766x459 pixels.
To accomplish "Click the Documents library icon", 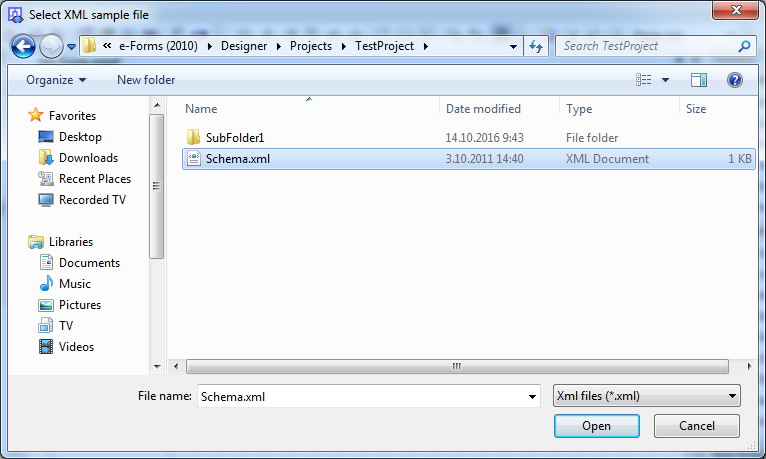I will (46, 262).
